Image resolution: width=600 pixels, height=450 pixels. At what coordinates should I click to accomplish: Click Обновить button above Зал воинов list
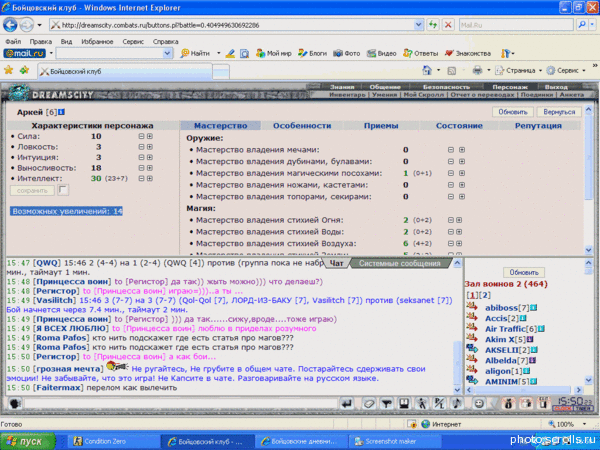click(524, 272)
